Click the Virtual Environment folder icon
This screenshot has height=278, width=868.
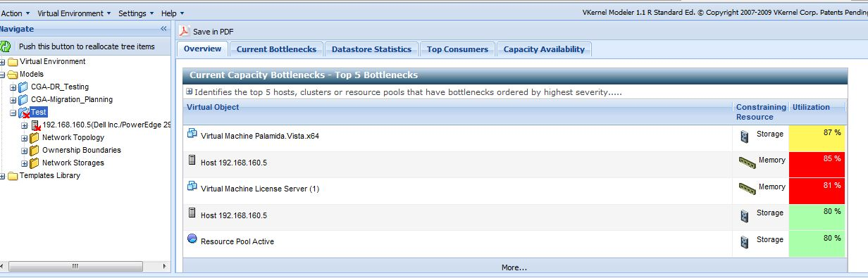tap(13, 62)
